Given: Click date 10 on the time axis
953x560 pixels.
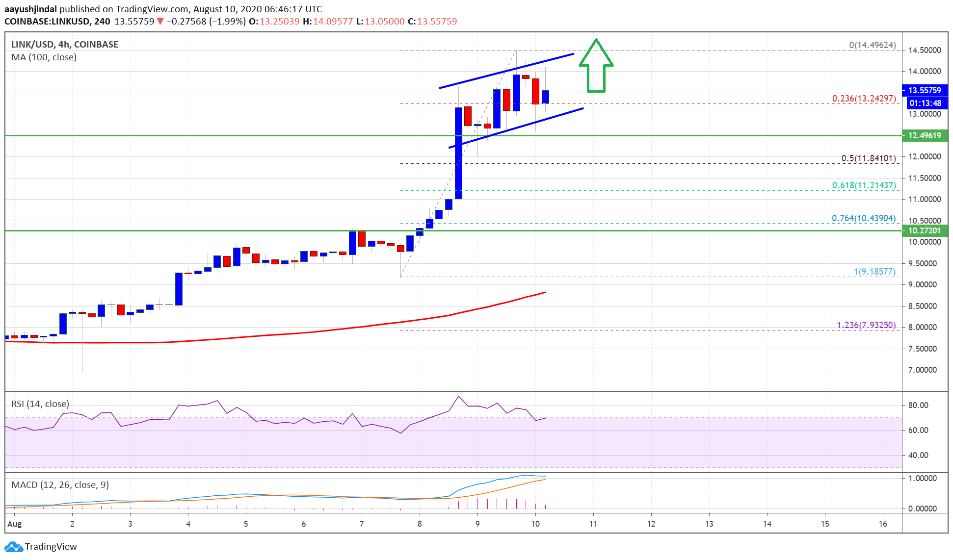Looking at the screenshot, I should pyautogui.click(x=535, y=524).
